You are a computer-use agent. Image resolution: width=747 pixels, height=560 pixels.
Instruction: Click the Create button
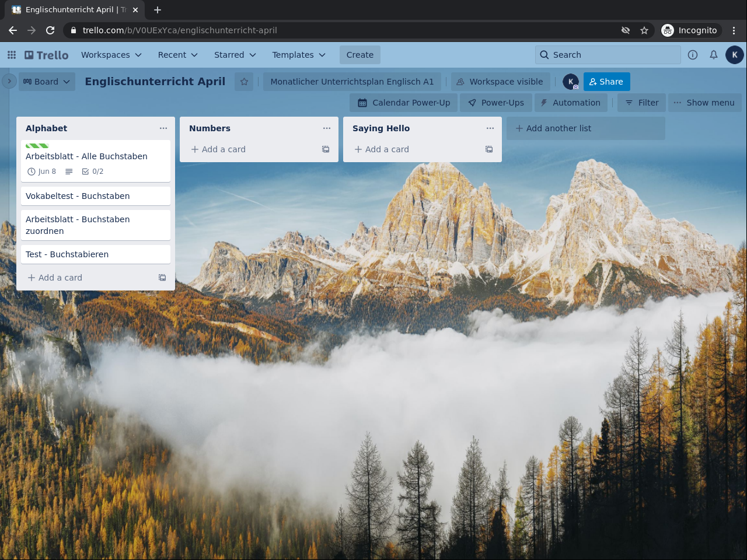[x=360, y=55]
